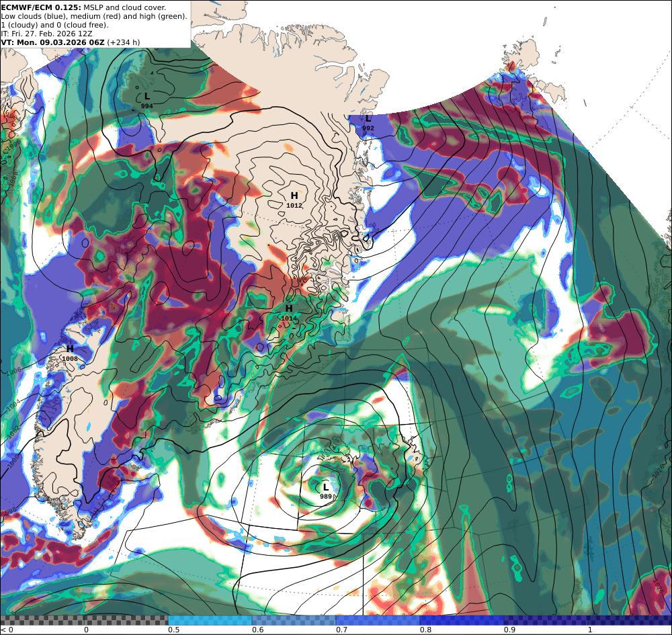
Task: Click the '1' colorbar tick label
Action: pyautogui.click(x=590, y=630)
